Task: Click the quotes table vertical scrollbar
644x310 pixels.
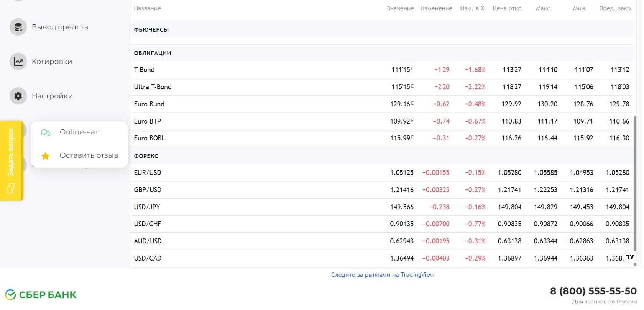Action: [x=635, y=191]
